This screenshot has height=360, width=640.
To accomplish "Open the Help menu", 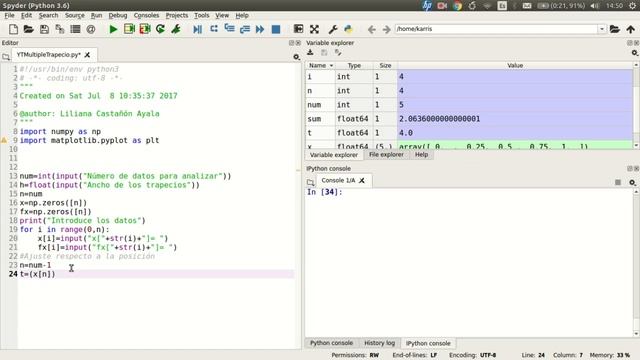I will [x=242, y=15].
